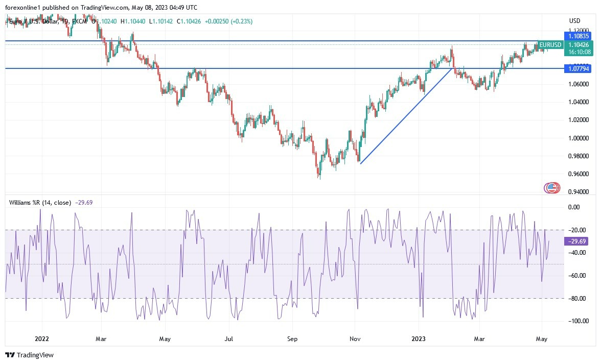This screenshot has width=601, height=364.
Task: Select the May 2023 label on time axis
Action: tap(541, 338)
